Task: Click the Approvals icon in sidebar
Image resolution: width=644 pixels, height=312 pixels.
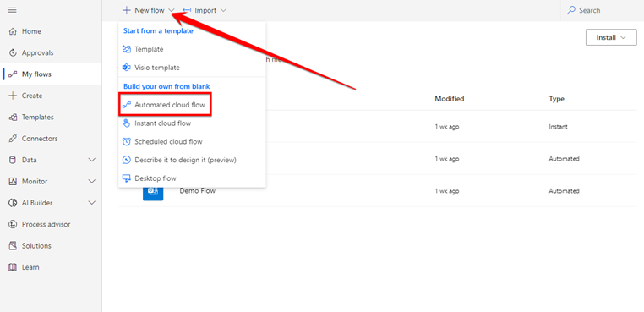Action: tap(13, 53)
